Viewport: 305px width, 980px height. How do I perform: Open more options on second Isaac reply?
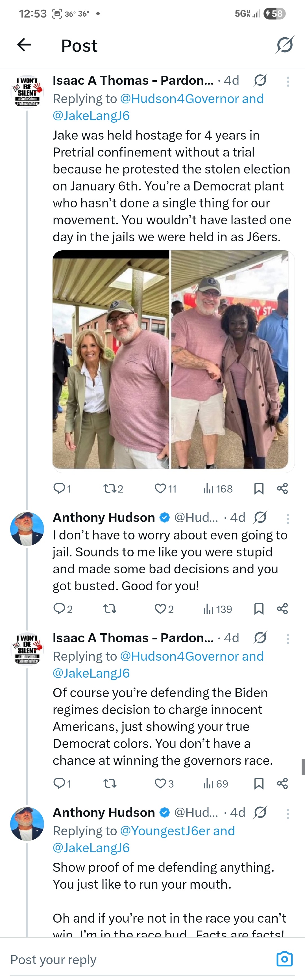(x=288, y=639)
